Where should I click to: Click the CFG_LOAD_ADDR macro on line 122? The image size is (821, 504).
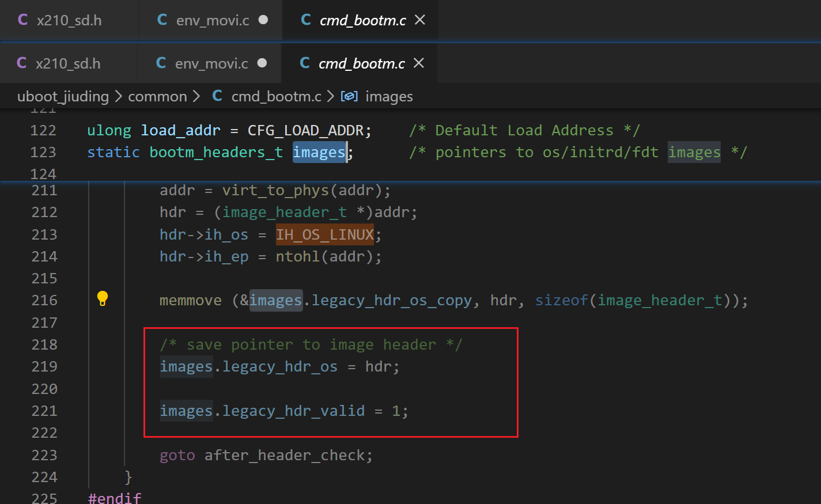pos(305,131)
